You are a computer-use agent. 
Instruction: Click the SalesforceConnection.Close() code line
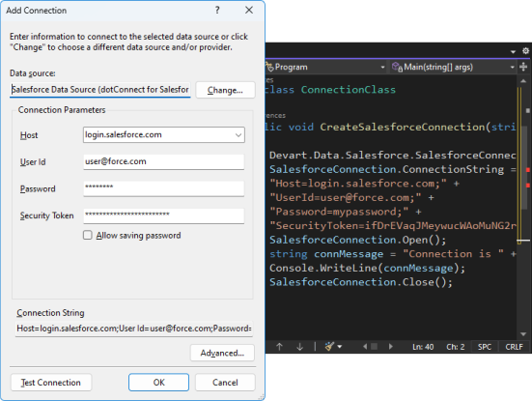(x=361, y=282)
